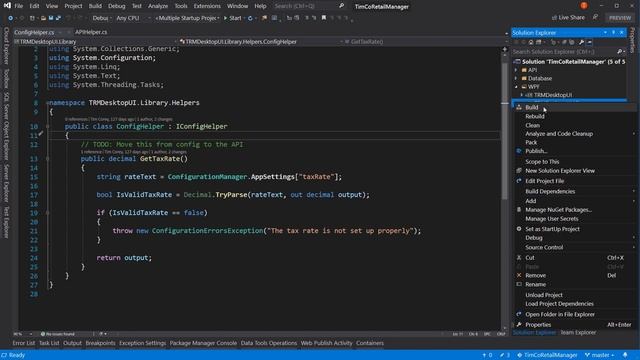
Task: Expand the TRMDesktopUI project node
Action: point(521,95)
